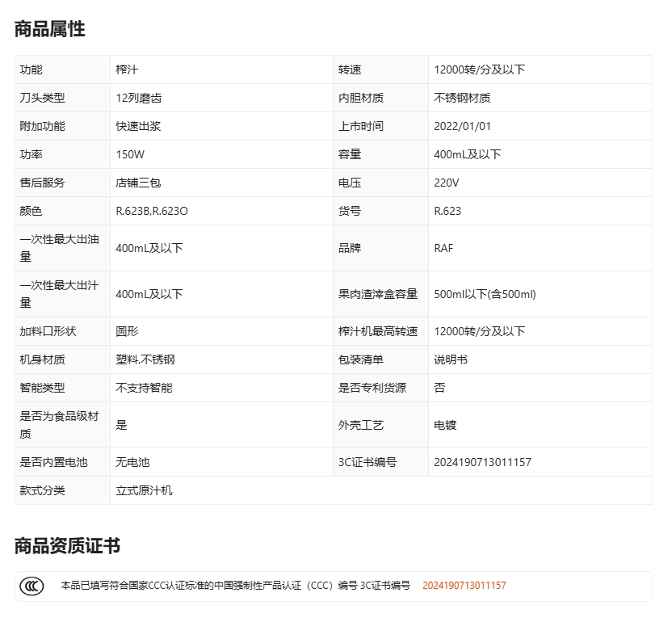Viewport: 672px width, 622px height.
Task: Click the 功率 value 150W
Action: [130, 154]
